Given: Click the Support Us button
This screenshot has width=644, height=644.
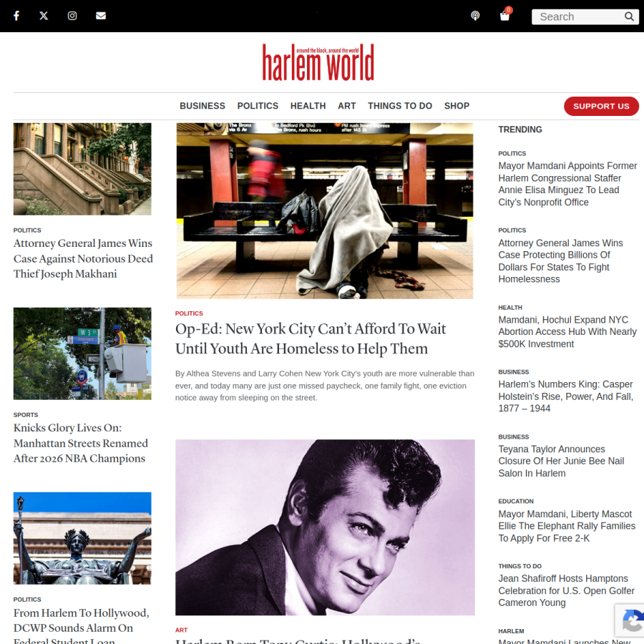Looking at the screenshot, I should click(x=601, y=107).
